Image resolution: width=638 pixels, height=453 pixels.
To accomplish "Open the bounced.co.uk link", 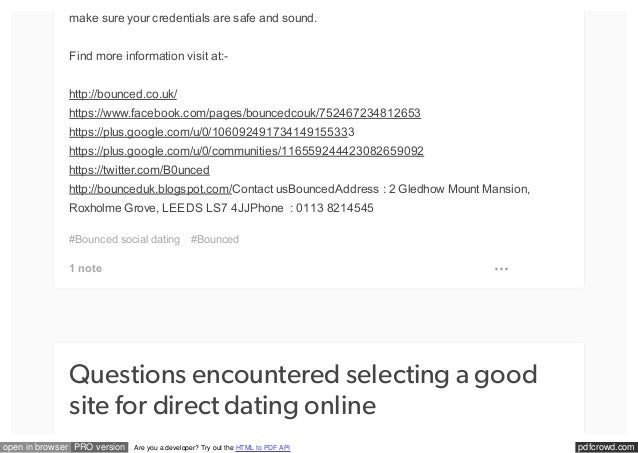I will tap(123, 94).
